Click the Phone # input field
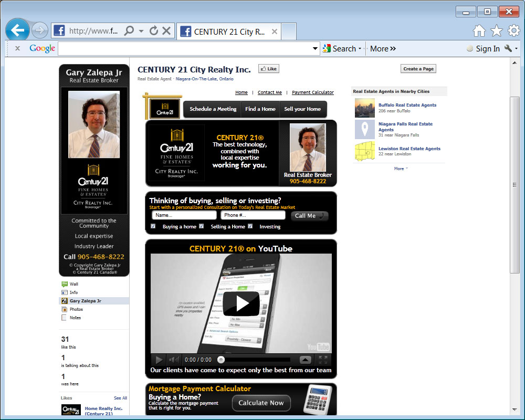This screenshot has width=525, height=420. click(253, 215)
